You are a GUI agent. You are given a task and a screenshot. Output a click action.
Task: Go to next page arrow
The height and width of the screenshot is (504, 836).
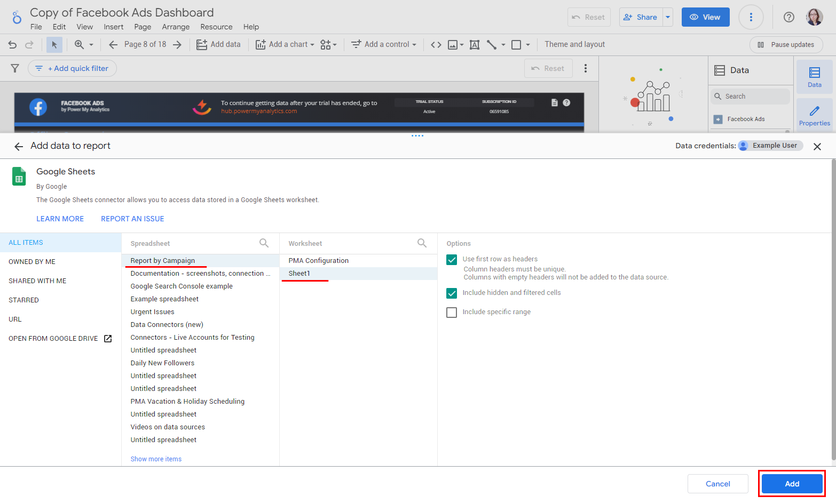[177, 45]
